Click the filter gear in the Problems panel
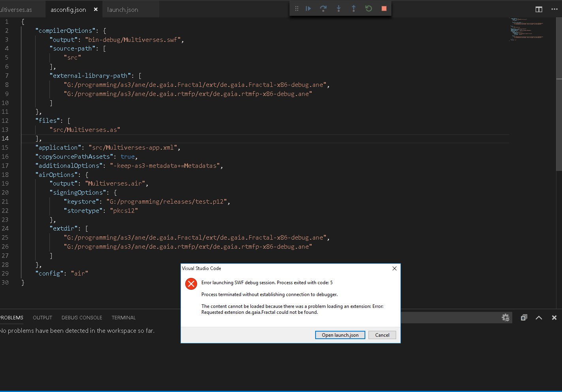 [x=506, y=317]
